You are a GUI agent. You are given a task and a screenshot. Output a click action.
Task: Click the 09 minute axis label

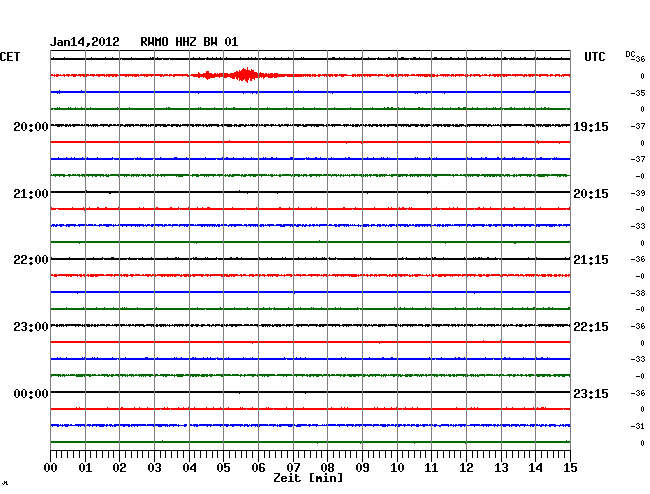[x=362, y=467]
